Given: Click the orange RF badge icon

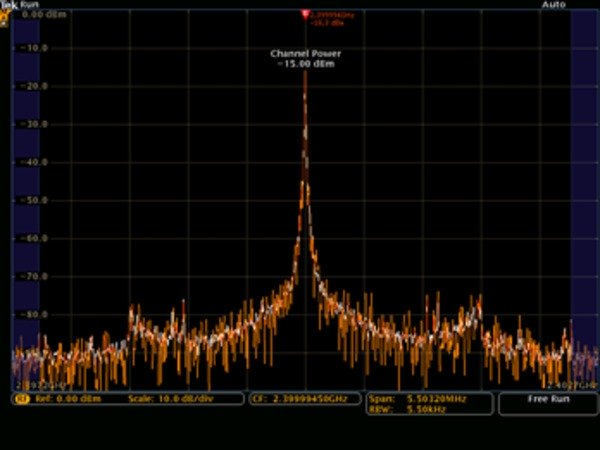Looking at the screenshot, I should tap(19, 398).
